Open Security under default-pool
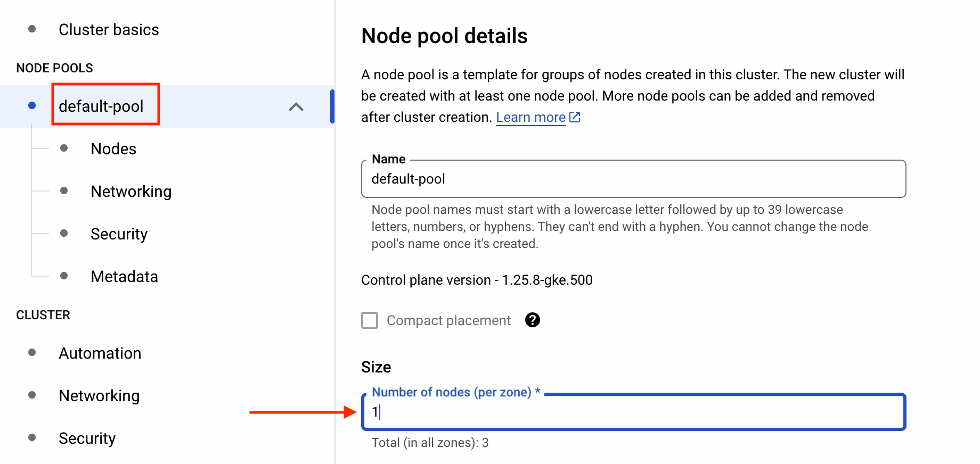The width and height of the screenshot is (980, 464). [x=119, y=234]
